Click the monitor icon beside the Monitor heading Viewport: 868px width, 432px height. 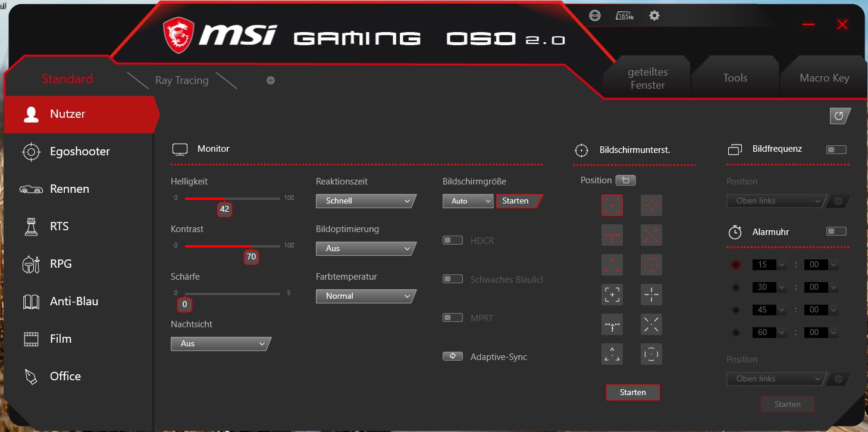180,149
